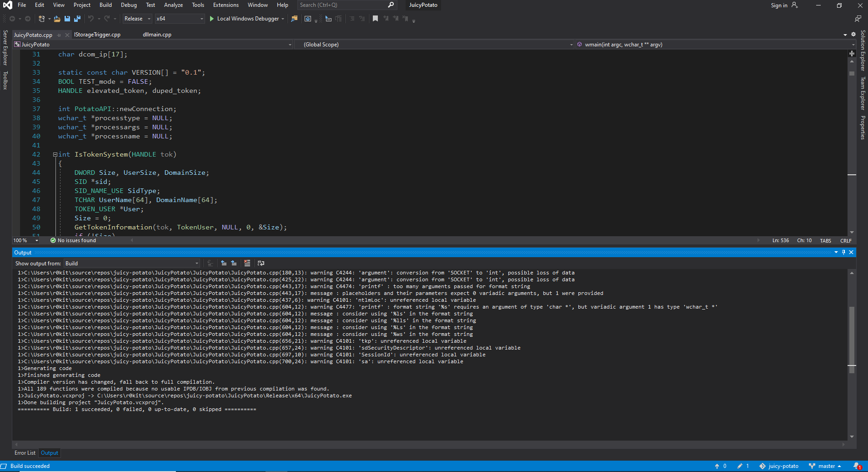The width and height of the screenshot is (868, 472).
Task: Go to next message in Output window
Action: pyautogui.click(x=234, y=263)
